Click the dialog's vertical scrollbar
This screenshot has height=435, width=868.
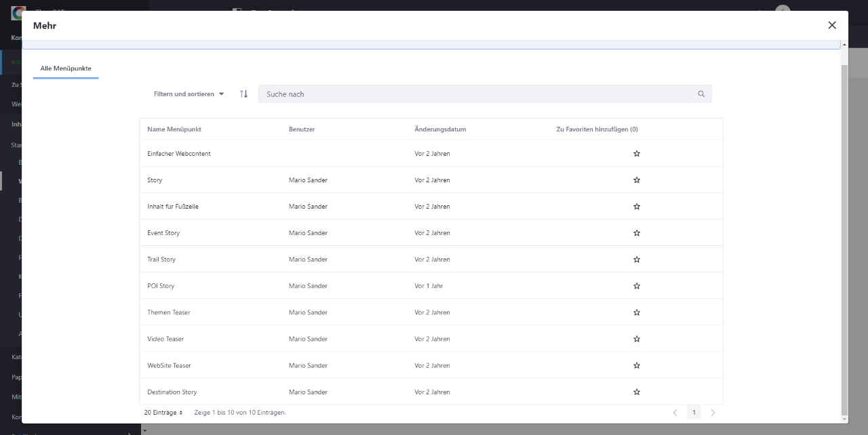pos(844,239)
